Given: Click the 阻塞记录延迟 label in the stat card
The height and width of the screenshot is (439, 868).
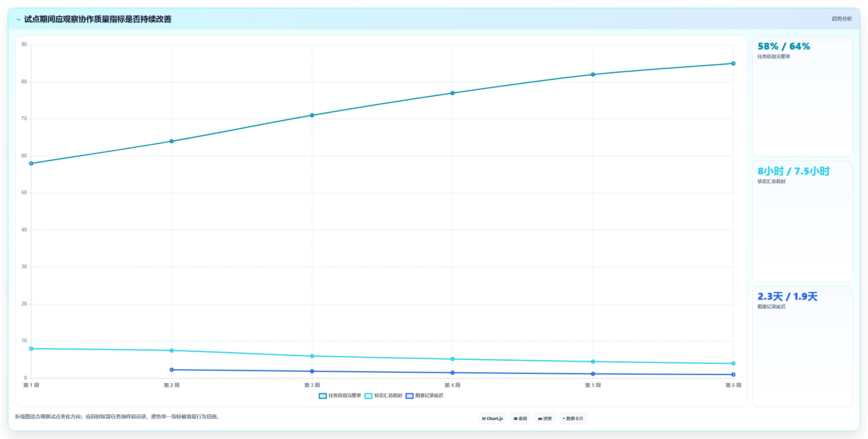Looking at the screenshot, I should 771,307.
